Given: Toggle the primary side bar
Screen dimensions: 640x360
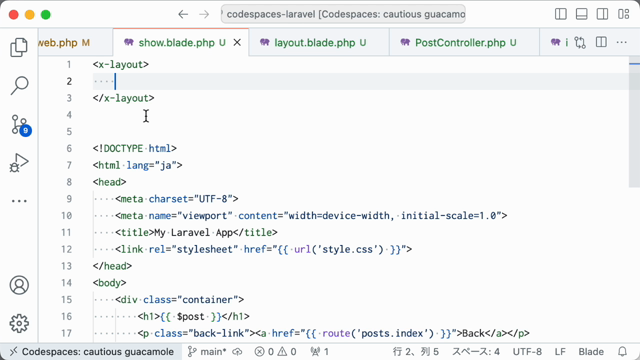Looking at the screenshot, I should click(x=561, y=14).
